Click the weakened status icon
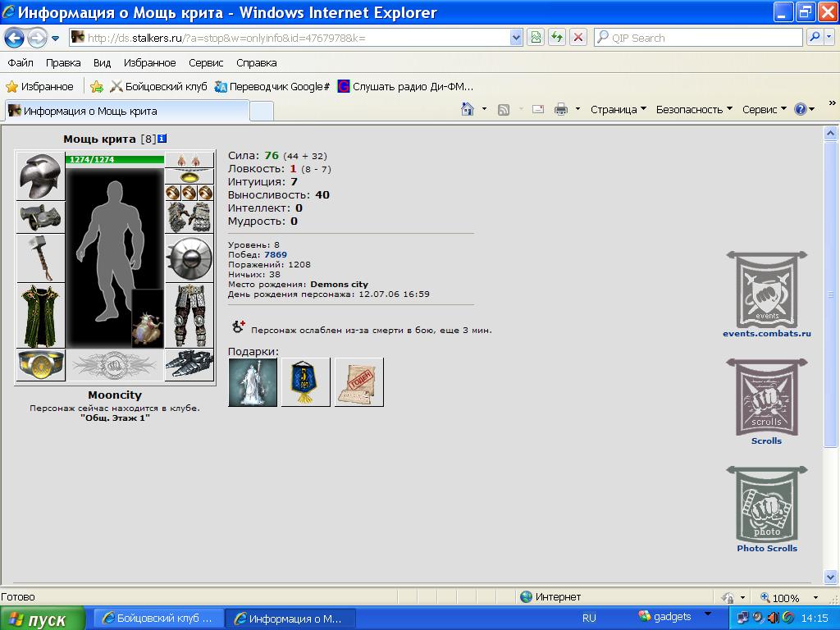 coord(239,326)
